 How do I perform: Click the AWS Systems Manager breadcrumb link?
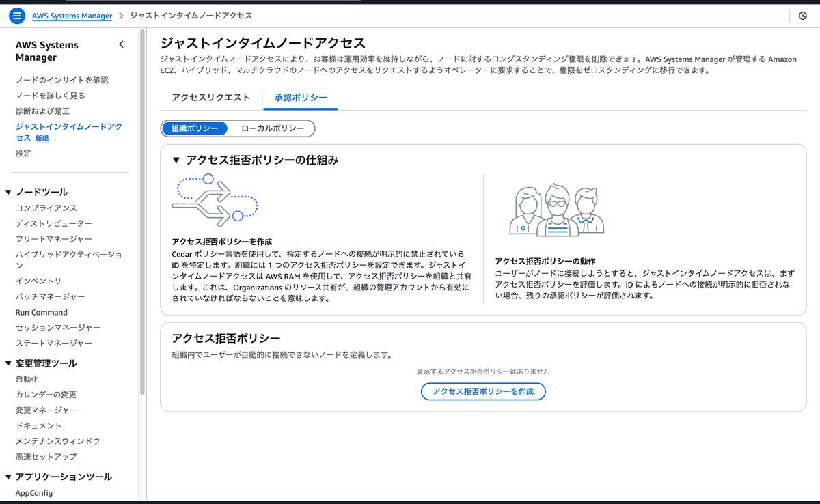pyautogui.click(x=72, y=16)
